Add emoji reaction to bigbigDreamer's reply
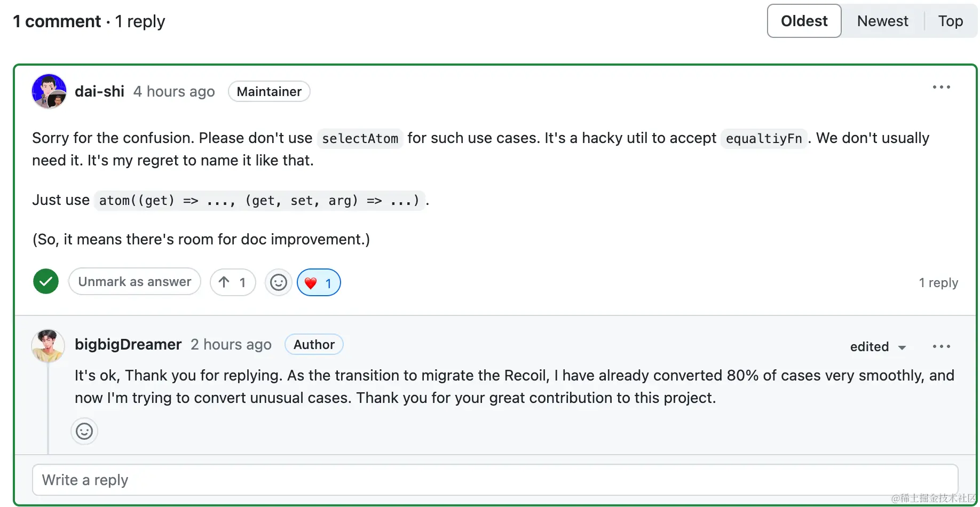980x507 pixels. 84,431
